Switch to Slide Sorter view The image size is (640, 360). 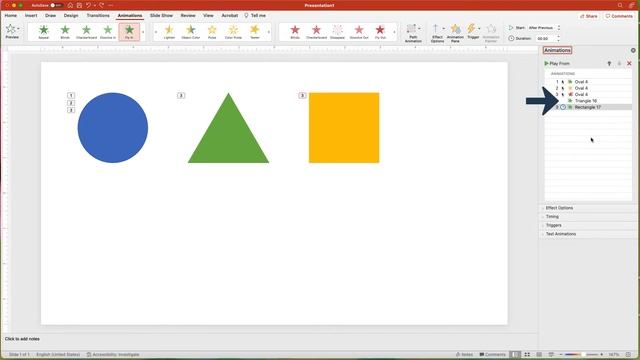(527, 354)
